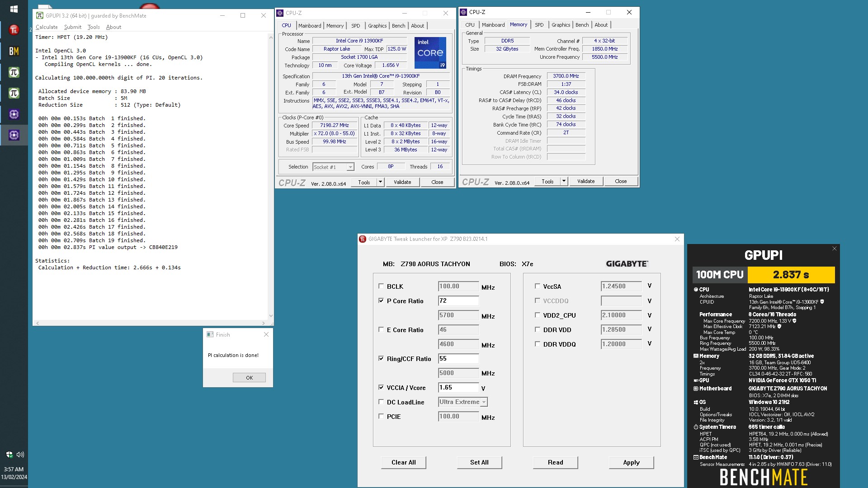Click shield beside Max Core Frequency value

click(794, 321)
